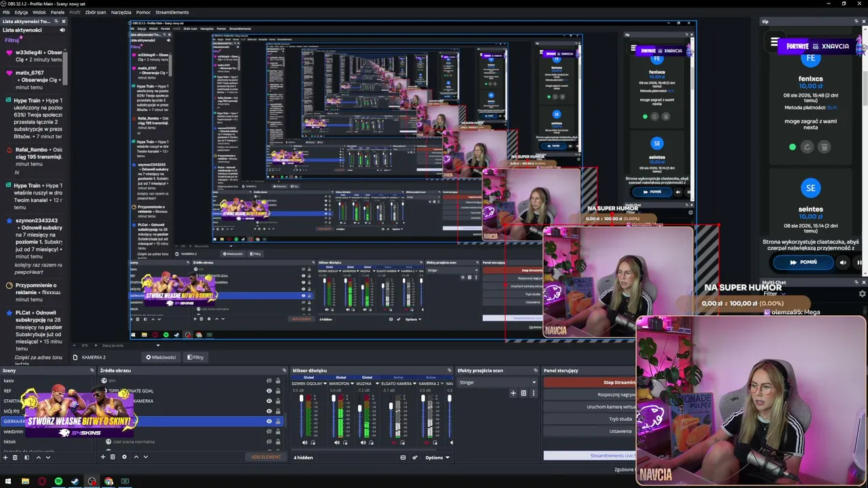Open DZWIEK OGOLNY channel dropdown
Screen dimensions: 868x488
tap(324, 384)
